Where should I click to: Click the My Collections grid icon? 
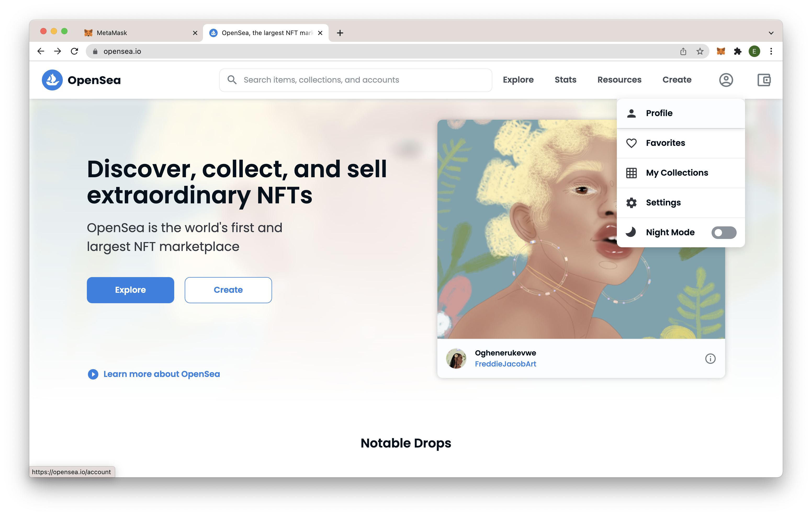631,172
